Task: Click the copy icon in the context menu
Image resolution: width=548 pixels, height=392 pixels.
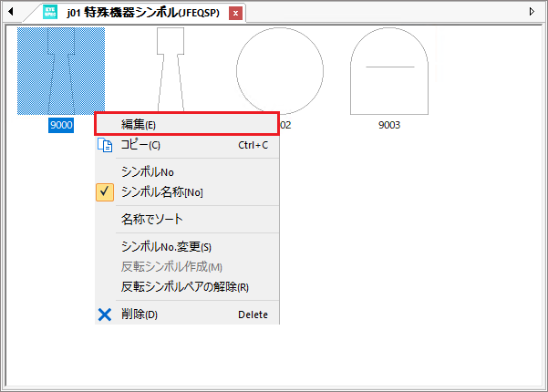Action: pyautogui.click(x=105, y=145)
